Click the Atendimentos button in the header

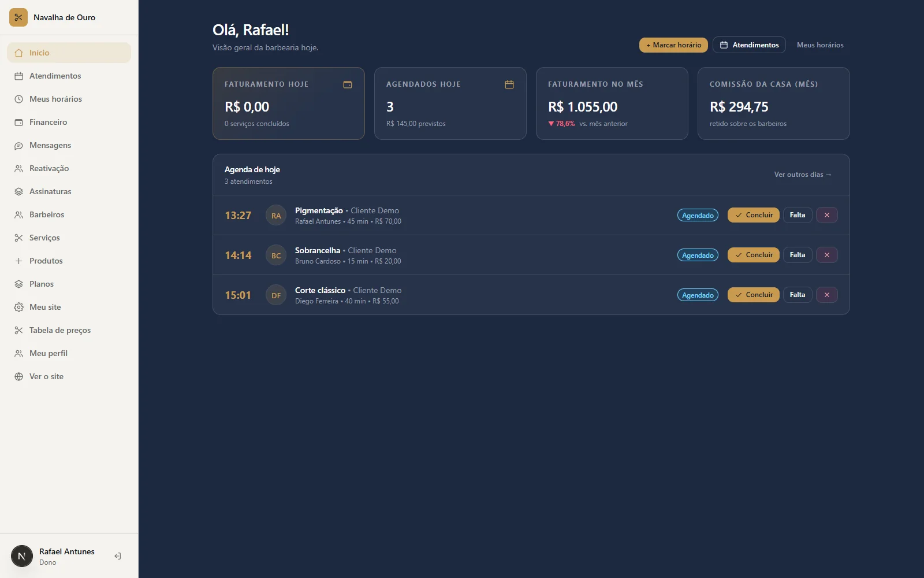tap(749, 45)
